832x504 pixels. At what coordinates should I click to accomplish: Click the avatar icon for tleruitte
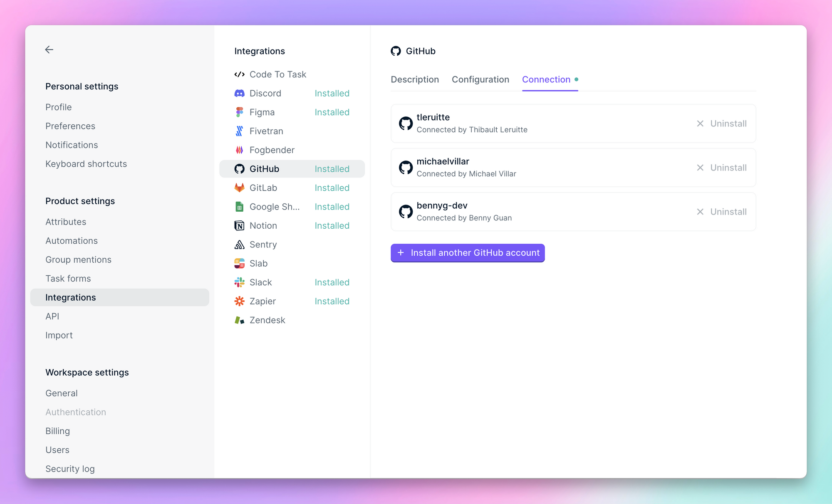[x=406, y=124]
